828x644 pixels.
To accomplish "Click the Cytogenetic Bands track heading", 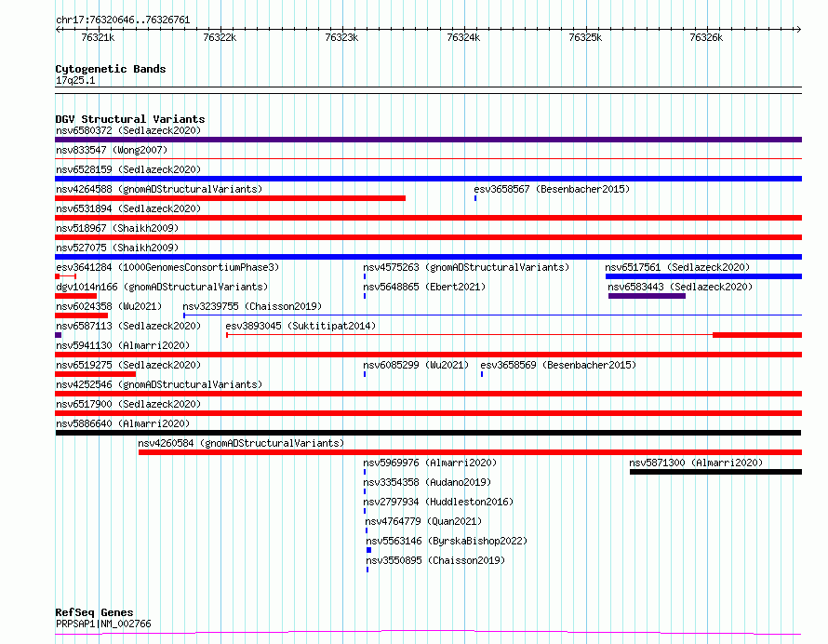I will coord(111,69).
